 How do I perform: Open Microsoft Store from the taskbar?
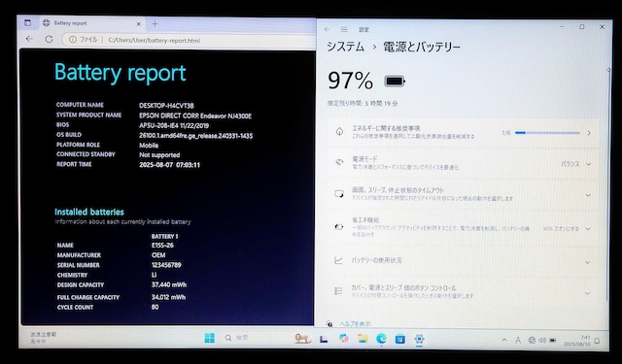(x=399, y=339)
